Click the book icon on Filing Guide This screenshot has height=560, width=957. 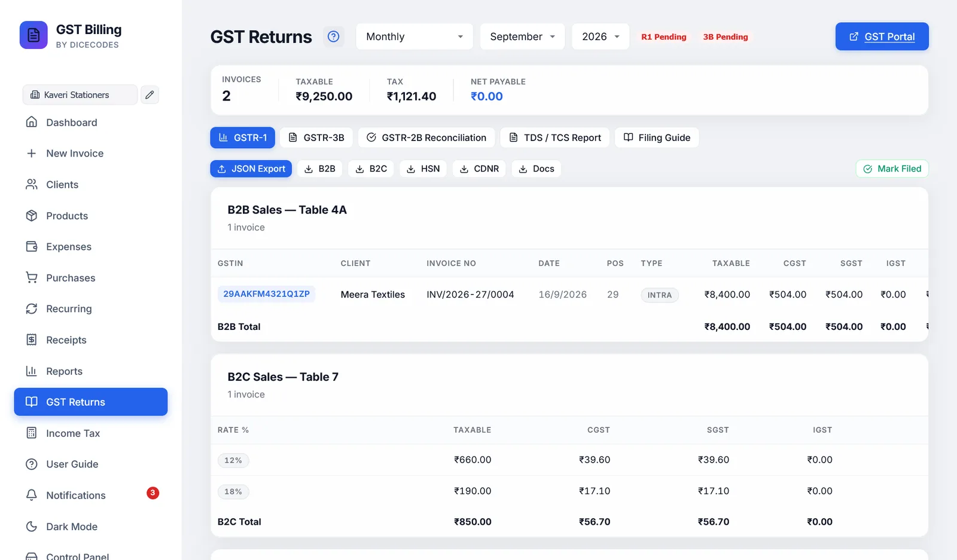click(628, 137)
